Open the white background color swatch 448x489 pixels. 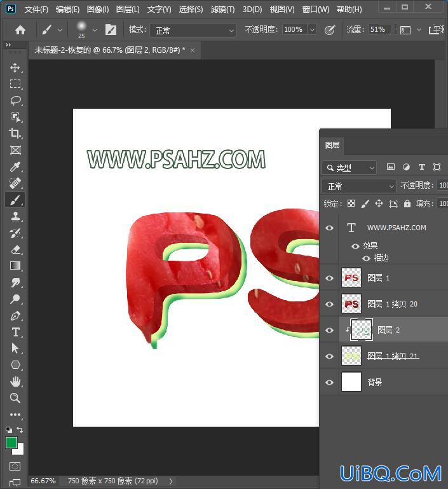point(20,450)
